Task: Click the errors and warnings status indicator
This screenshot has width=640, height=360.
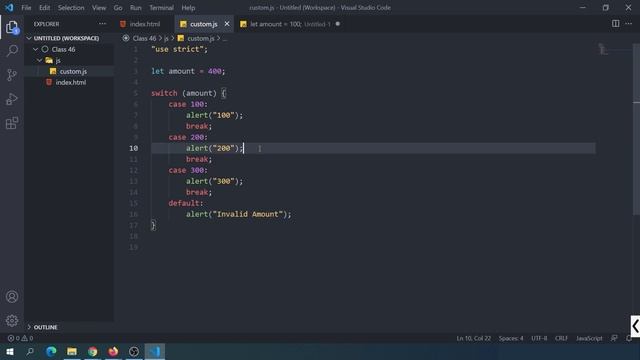Action: tap(20, 338)
